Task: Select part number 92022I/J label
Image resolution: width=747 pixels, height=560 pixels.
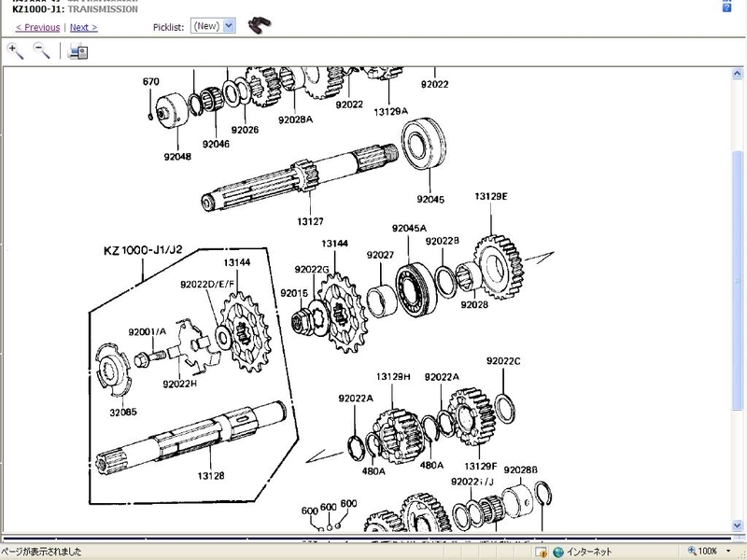Action: coord(472,482)
